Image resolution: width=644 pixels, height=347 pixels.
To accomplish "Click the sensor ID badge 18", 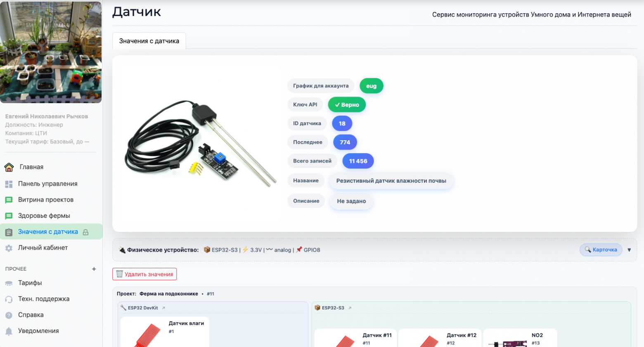I will [342, 123].
